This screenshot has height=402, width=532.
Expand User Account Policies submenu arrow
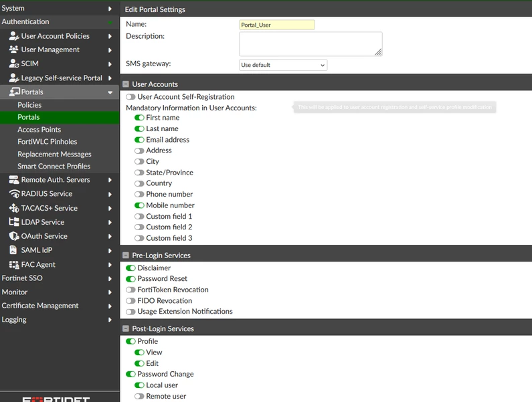pyautogui.click(x=110, y=36)
